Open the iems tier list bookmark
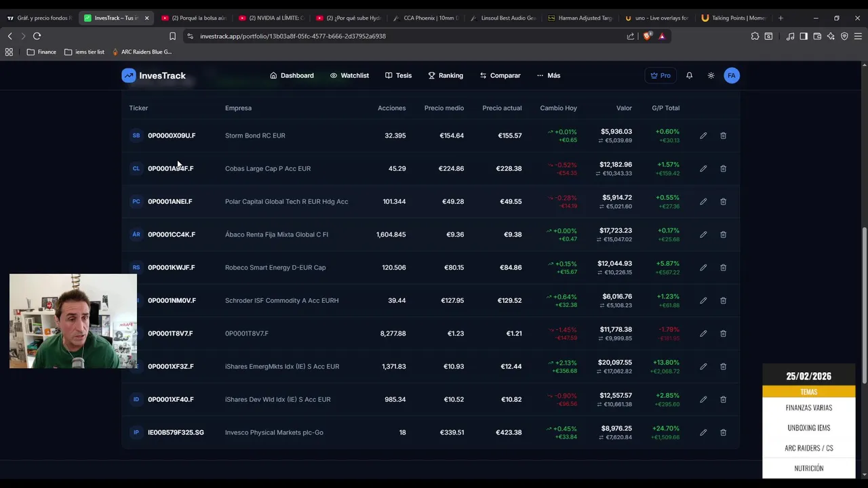This screenshot has height=488, width=868. coord(84,52)
